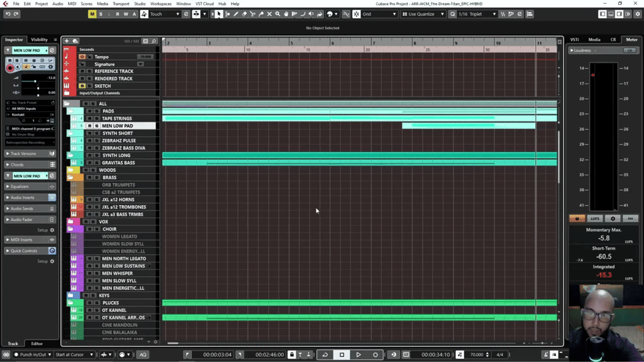
Task: Click the Redo arrow in the toolbar
Action: [x=16, y=14]
